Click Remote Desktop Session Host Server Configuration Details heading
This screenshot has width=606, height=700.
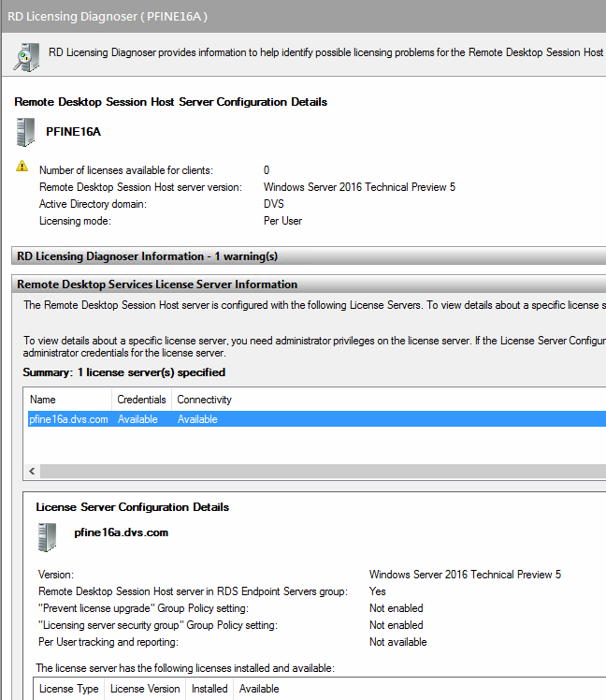tap(170, 102)
